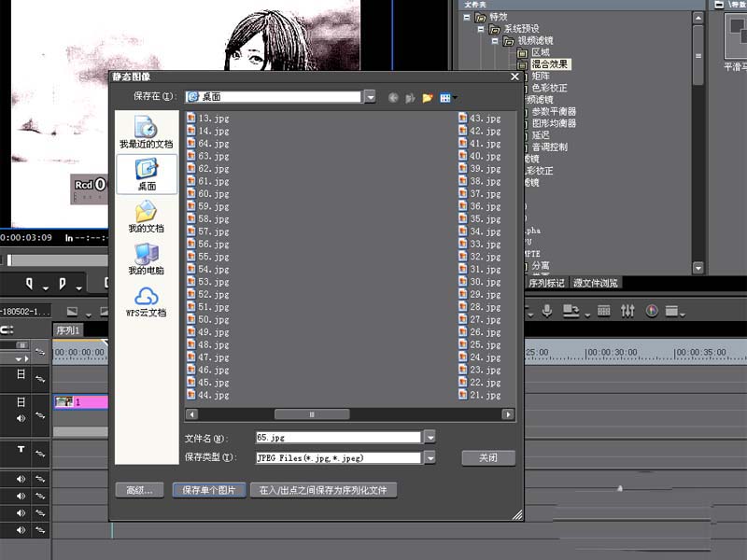Click the Desktop (桌面) sidebar icon
This screenshot has height=560, width=747.
click(x=147, y=175)
